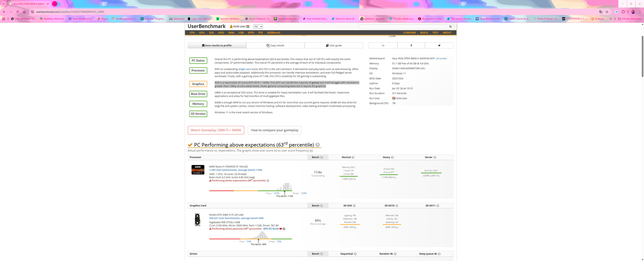Screen dimensions: 644x261
Task: Open User guide button
Action: click(x=334, y=45)
